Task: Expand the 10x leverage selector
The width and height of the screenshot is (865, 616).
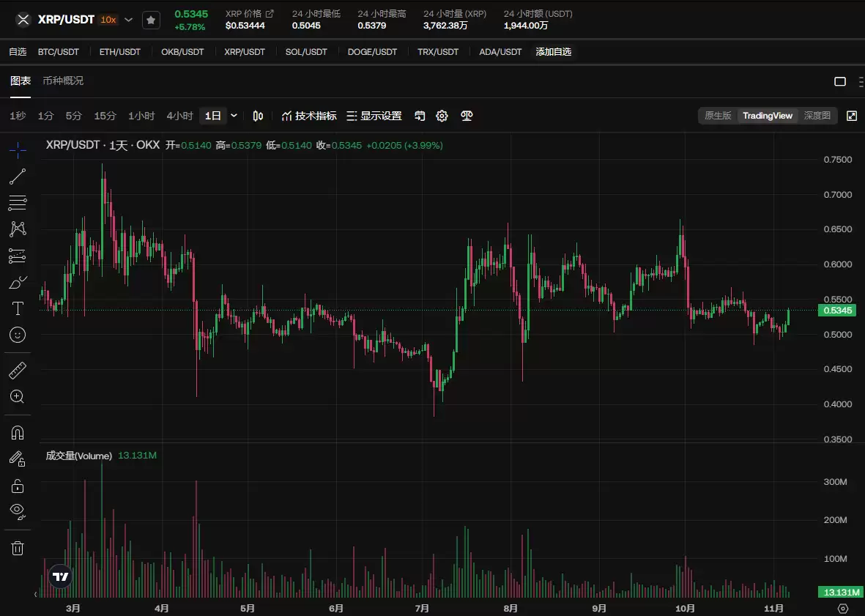Action: pyautogui.click(x=108, y=20)
